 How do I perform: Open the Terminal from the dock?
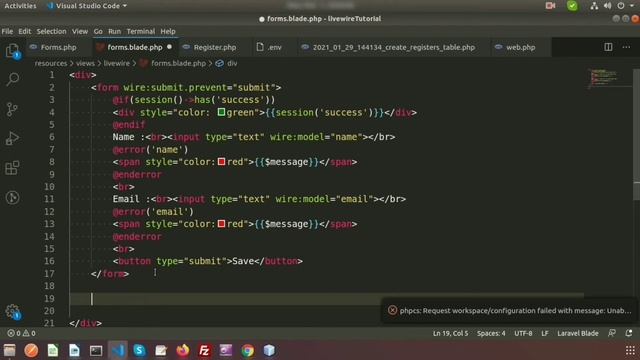click(x=96, y=350)
